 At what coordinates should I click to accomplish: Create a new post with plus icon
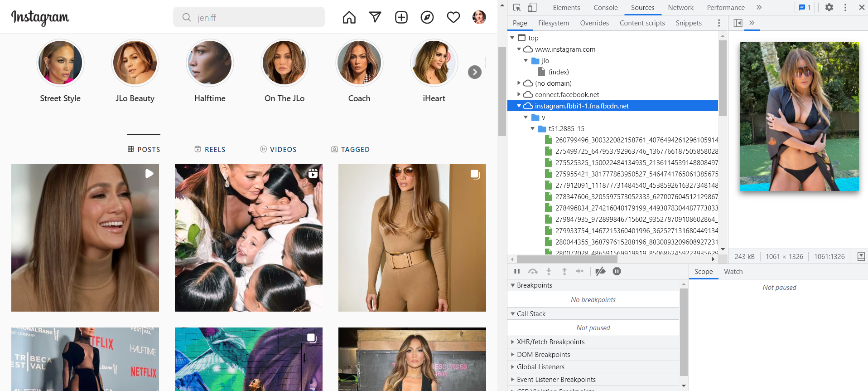coord(401,17)
